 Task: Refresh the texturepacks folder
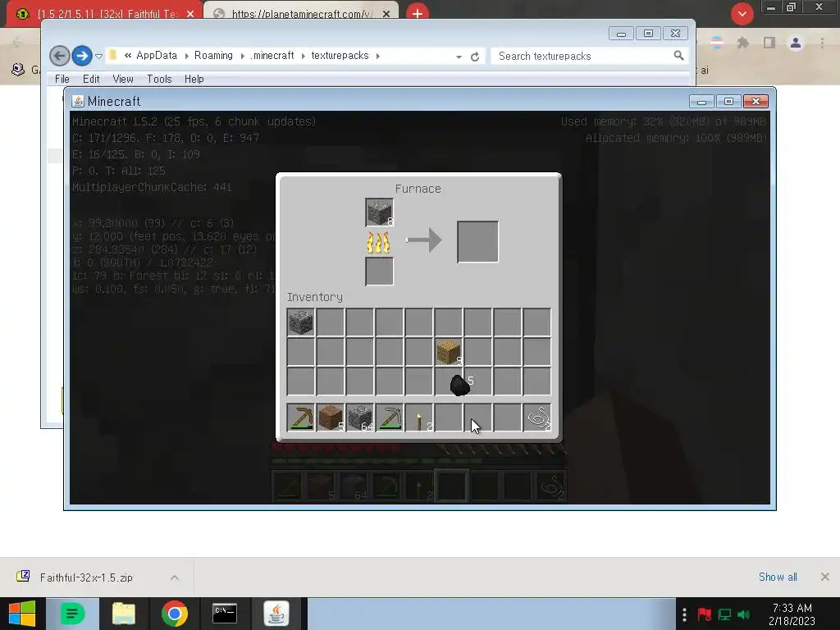tap(475, 57)
